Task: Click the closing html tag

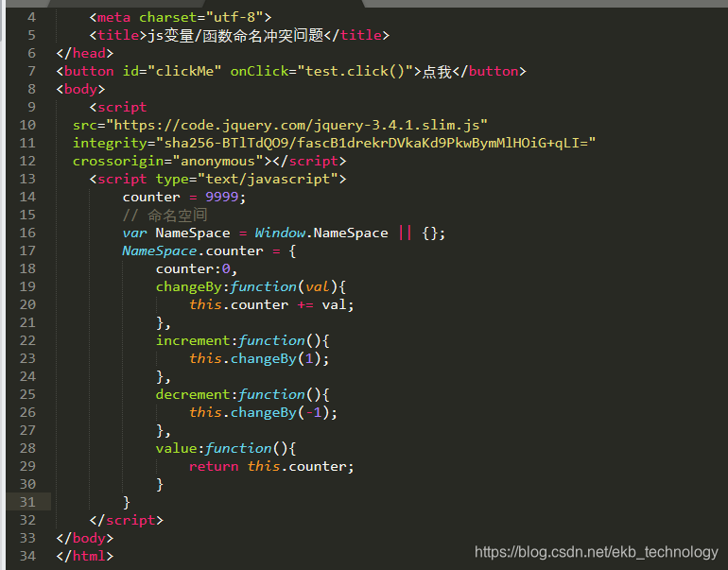Action: [x=84, y=556]
